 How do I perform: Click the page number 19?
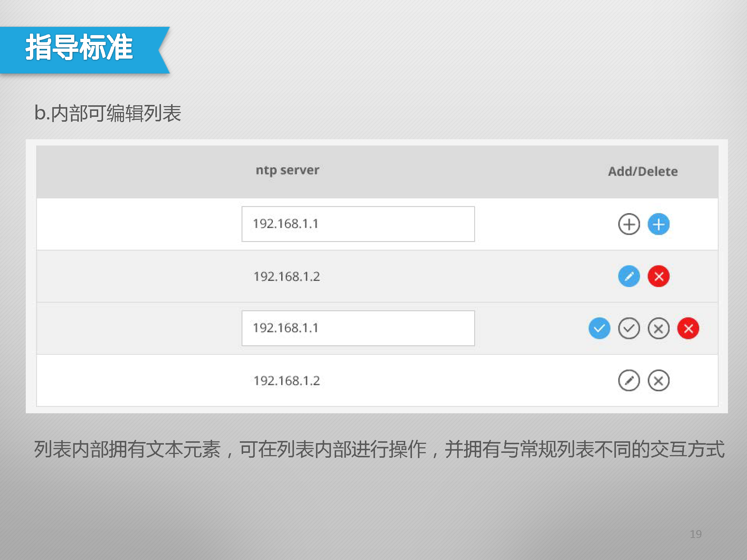click(695, 534)
